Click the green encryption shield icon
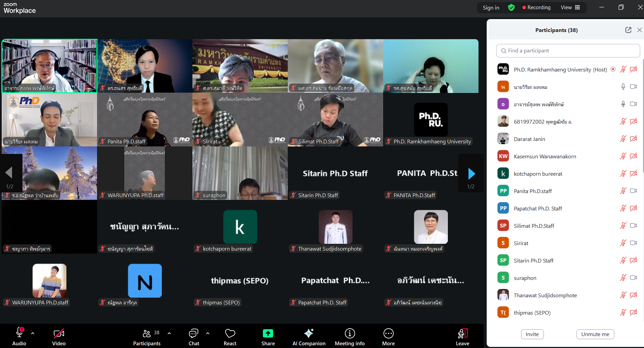This screenshot has height=348, width=644. (511, 7)
